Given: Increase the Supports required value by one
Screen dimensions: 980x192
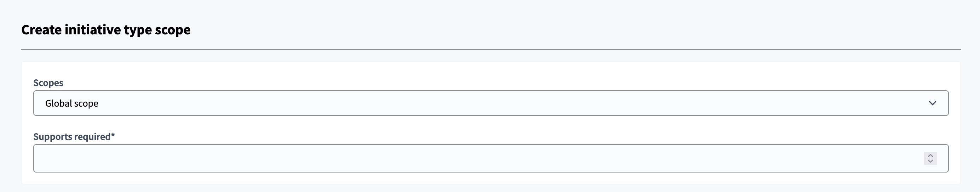Looking at the screenshot, I should 930,155.
